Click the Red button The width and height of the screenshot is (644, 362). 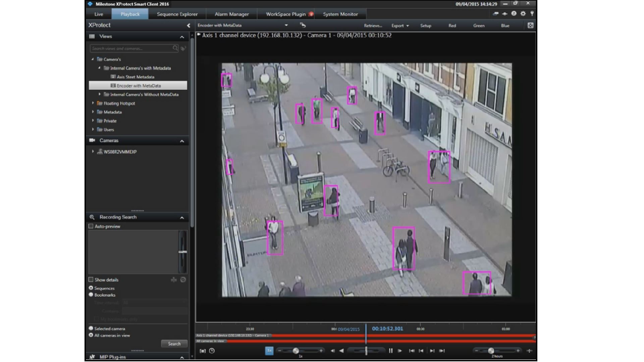point(452,25)
